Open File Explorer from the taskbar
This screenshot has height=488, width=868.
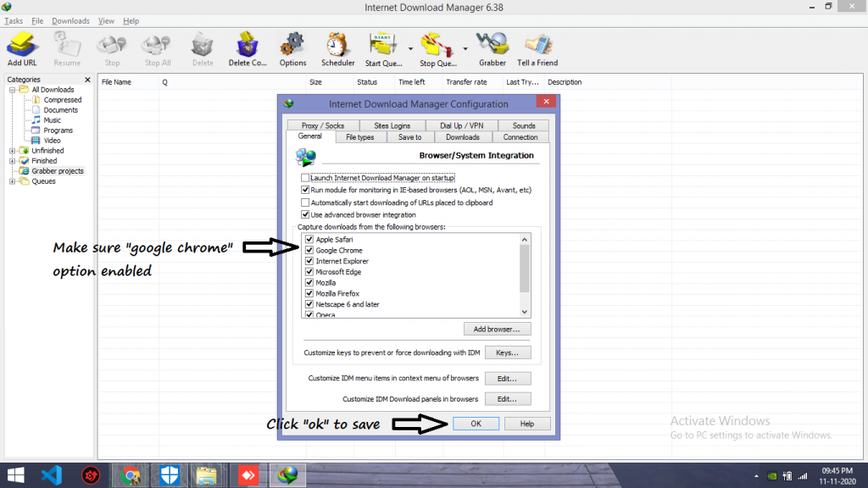tap(207, 475)
